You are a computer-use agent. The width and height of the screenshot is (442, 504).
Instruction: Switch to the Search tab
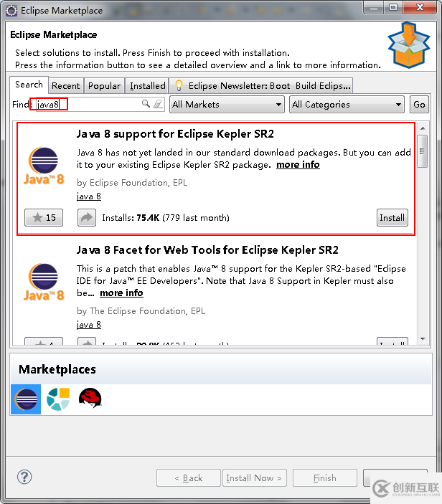tap(29, 85)
